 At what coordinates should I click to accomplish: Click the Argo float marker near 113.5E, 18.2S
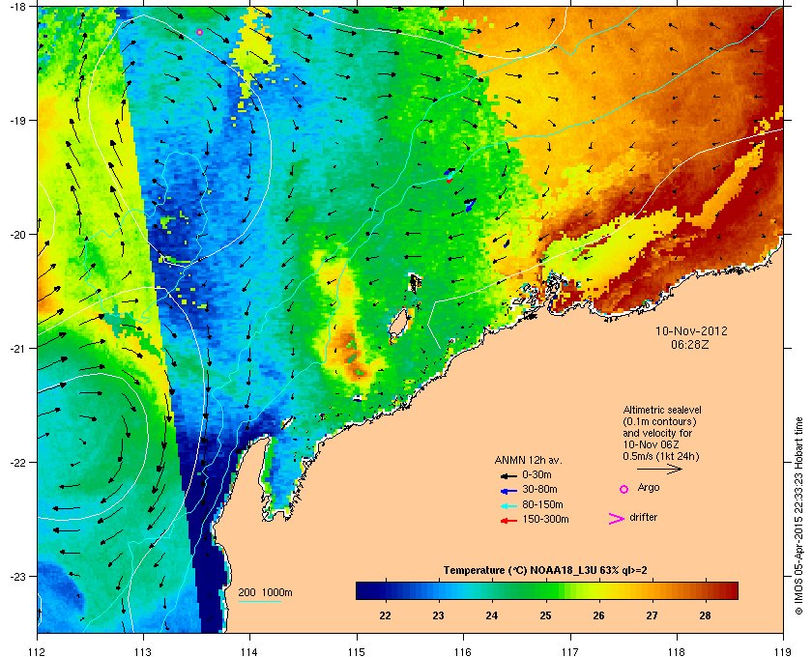pyautogui.click(x=199, y=32)
